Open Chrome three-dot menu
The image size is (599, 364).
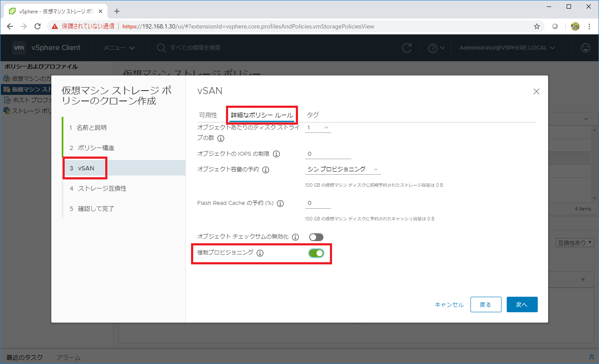click(x=589, y=26)
